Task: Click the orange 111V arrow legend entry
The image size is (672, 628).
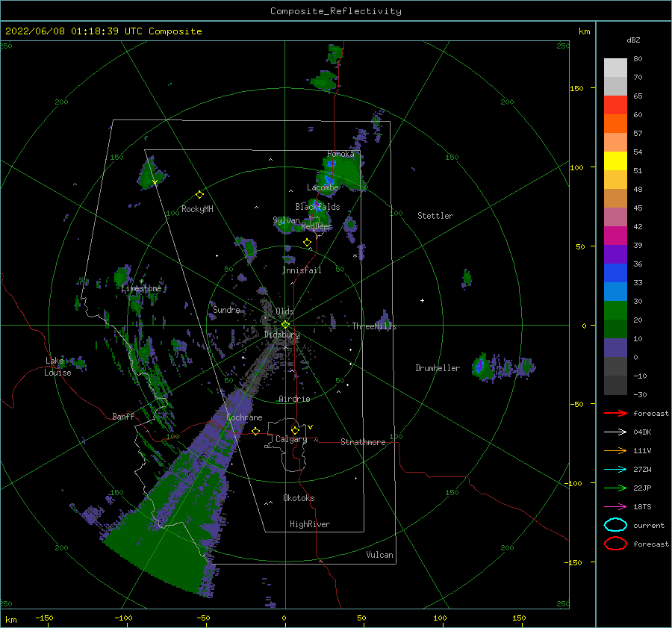Action: coord(615,451)
